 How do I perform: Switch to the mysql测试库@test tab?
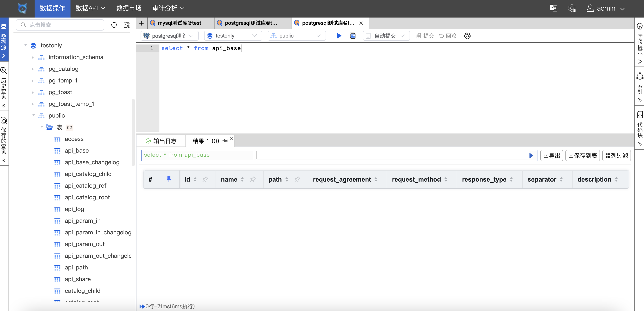click(x=179, y=23)
